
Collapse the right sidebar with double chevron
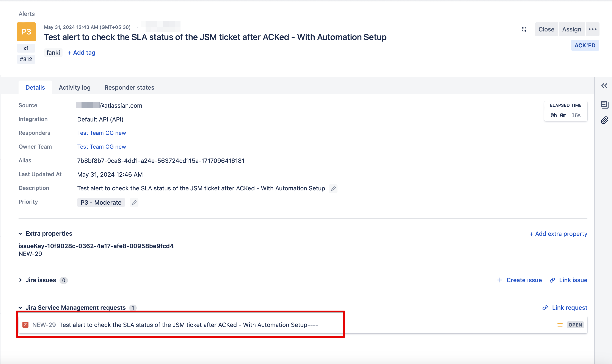pyautogui.click(x=604, y=86)
